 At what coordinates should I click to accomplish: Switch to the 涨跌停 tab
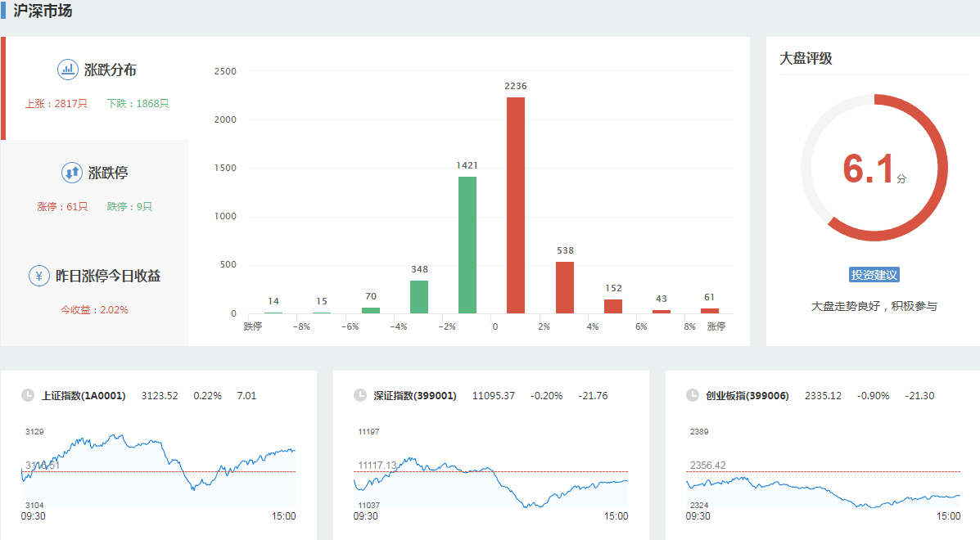point(108,173)
